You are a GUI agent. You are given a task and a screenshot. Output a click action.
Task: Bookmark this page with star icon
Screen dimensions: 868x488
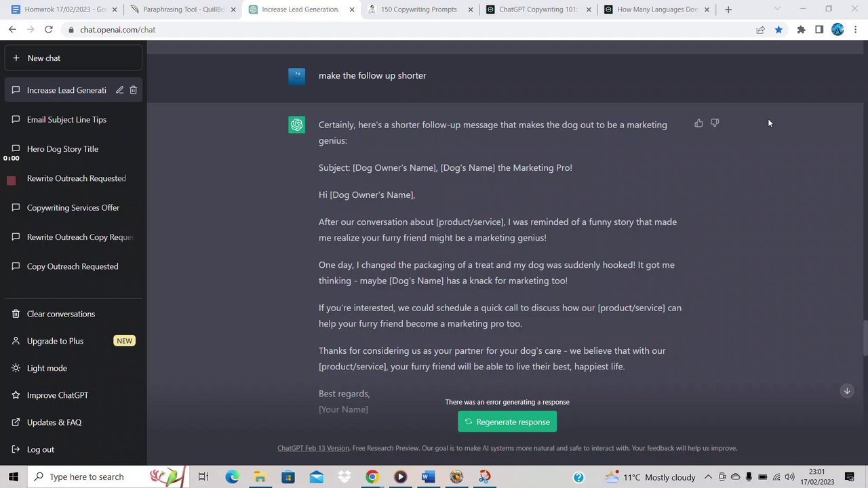click(778, 30)
